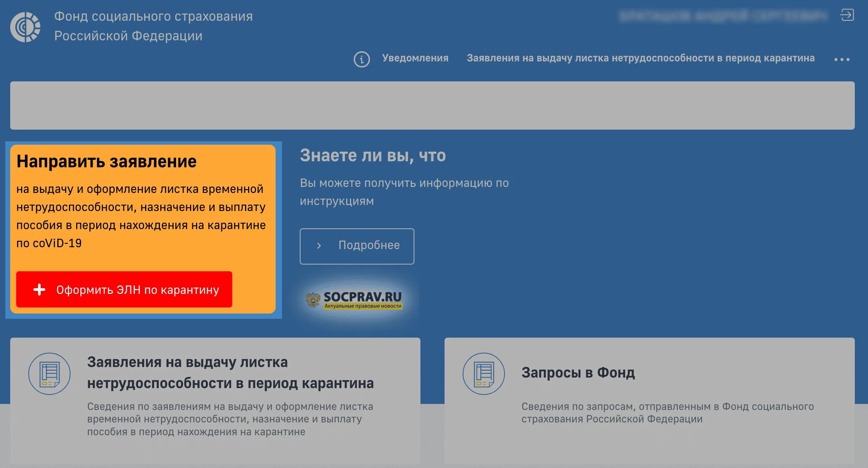Screen dimensions: 868x468
Task: Click the SOCPRAV.RU emblem logo
Action: (313, 300)
